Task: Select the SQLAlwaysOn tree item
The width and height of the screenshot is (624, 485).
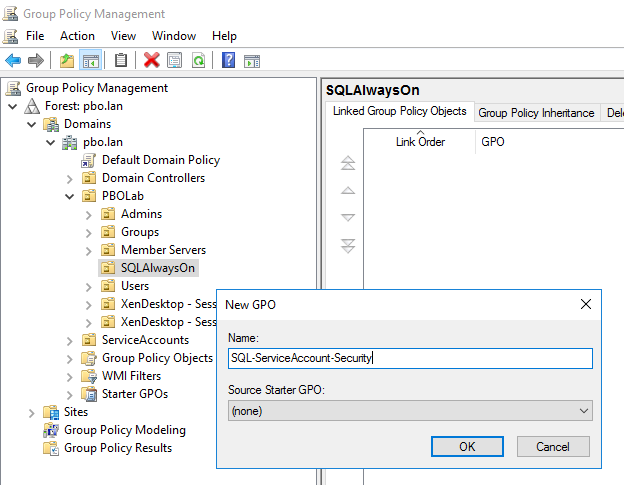Action: click(158, 268)
